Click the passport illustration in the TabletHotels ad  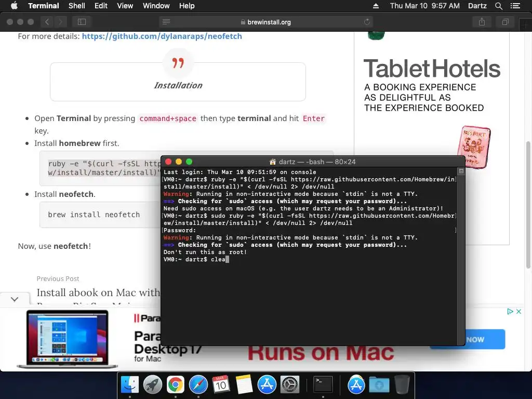click(x=474, y=147)
